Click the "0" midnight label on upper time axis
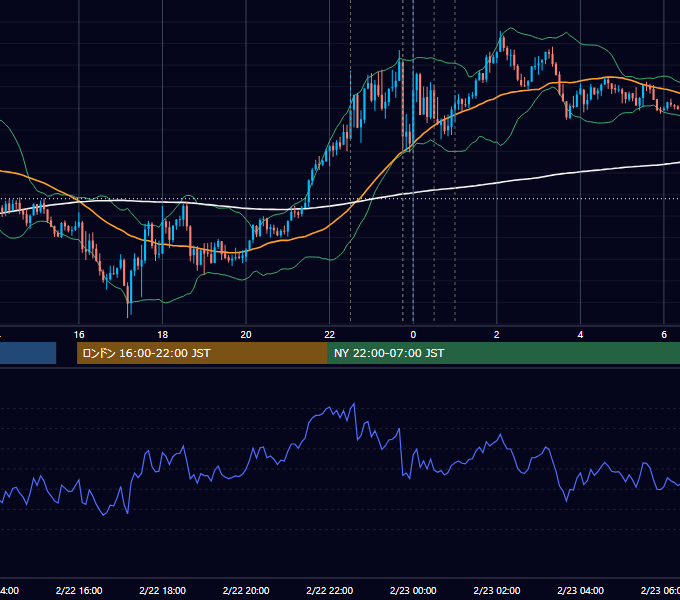Viewport: 680px width, 600px height. pos(413,335)
